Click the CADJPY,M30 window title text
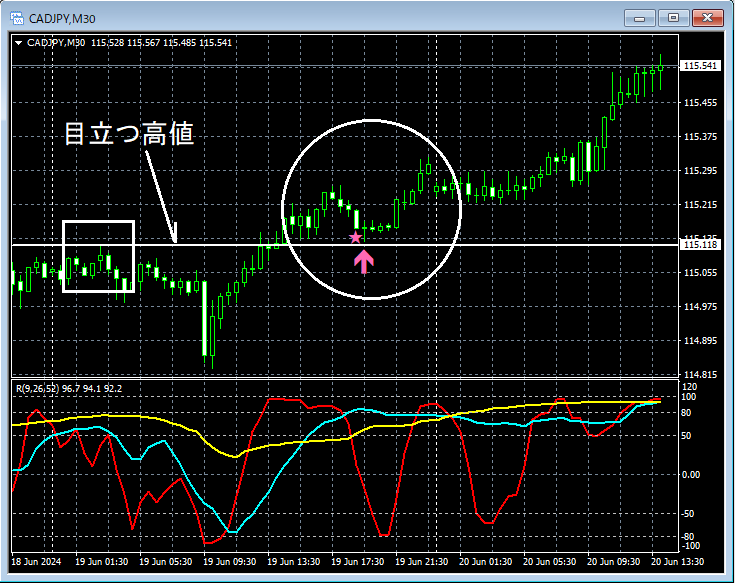The image size is (736, 583). [x=62, y=19]
